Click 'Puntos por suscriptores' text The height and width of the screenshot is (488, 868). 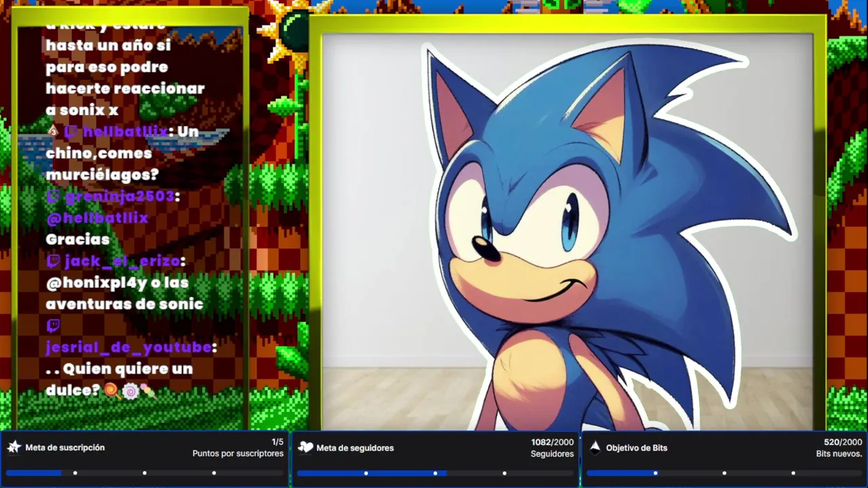238,453
